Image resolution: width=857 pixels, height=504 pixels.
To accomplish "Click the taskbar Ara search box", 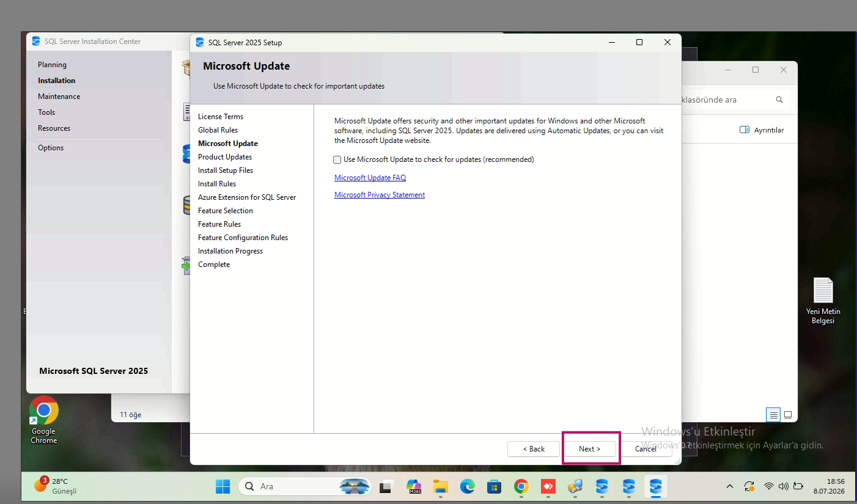I will click(x=306, y=487).
